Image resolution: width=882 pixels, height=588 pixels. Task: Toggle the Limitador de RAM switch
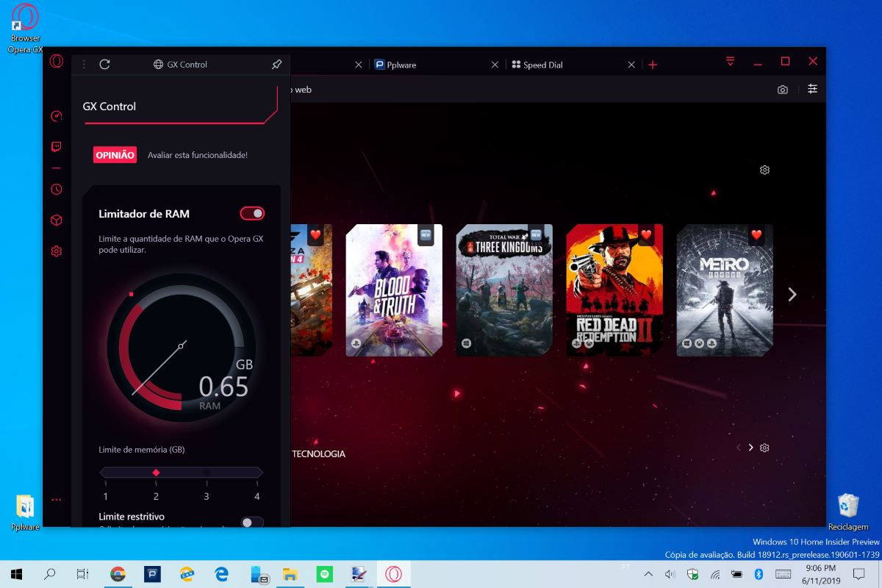coord(252,213)
